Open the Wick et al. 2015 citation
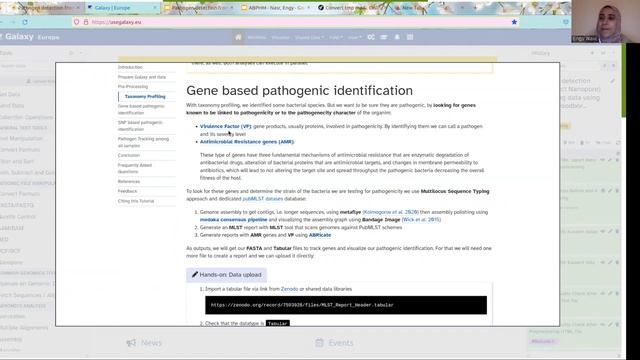This screenshot has width=640, height=360. [x=421, y=220]
